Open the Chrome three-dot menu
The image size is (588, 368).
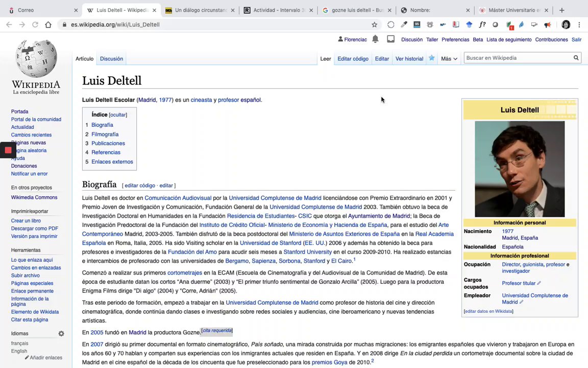[579, 25]
